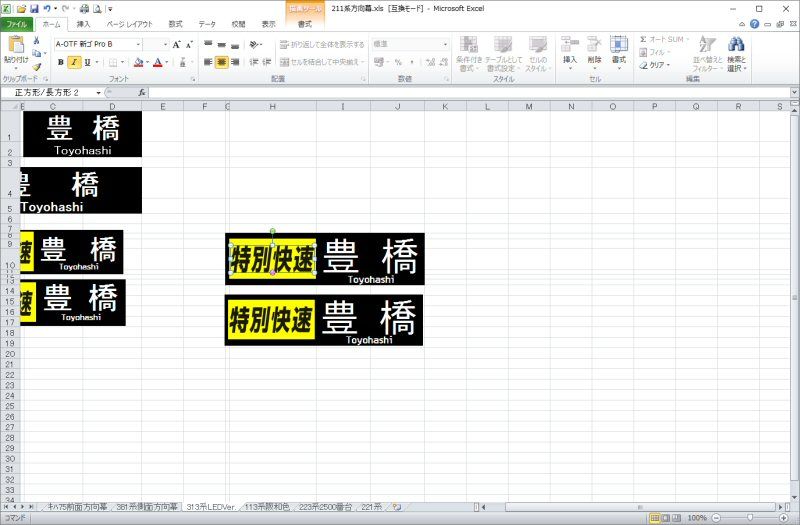Click the align text right icon

point(235,62)
